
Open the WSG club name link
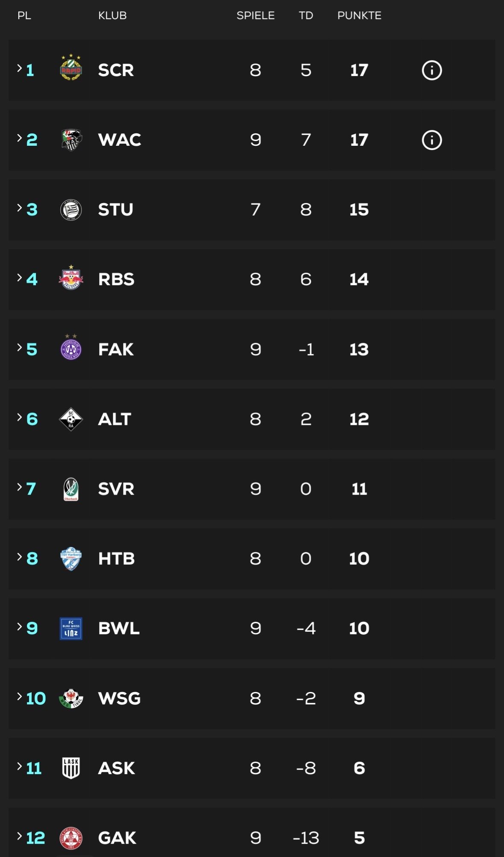pyautogui.click(x=119, y=698)
